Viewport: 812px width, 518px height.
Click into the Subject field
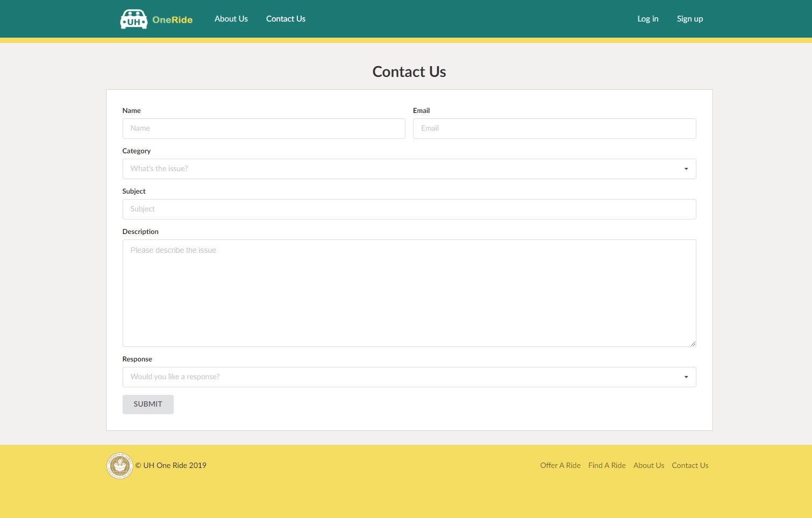[409, 209]
